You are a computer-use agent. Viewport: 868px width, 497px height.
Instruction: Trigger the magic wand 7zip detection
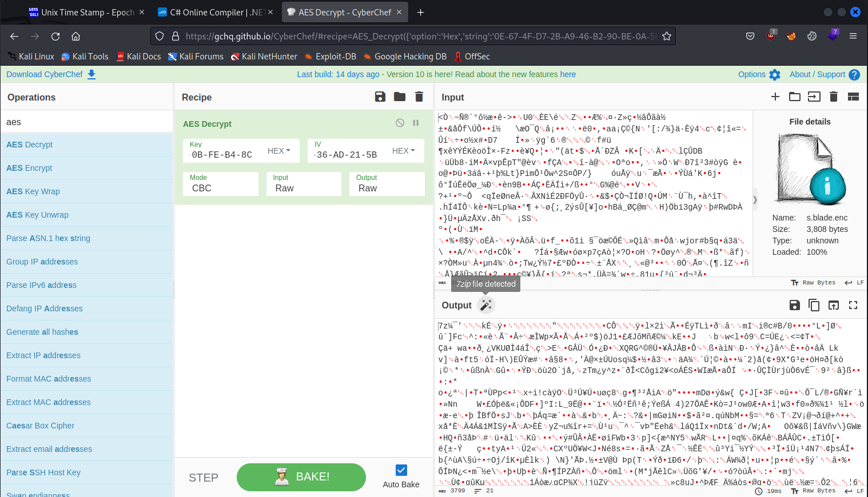coord(486,305)
